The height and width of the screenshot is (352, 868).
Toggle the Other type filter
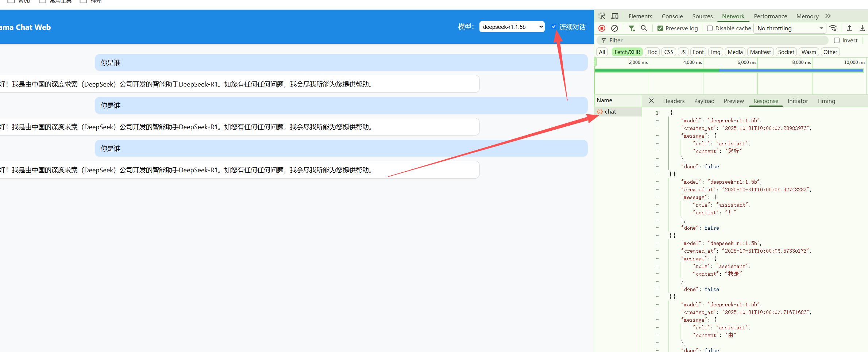tap(830, 52)
